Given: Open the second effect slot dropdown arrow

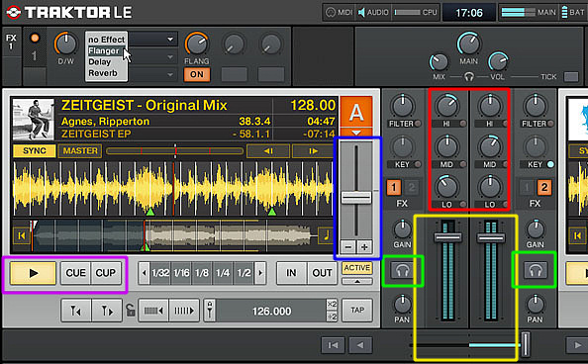Looking at the screenshot, I should [170, 57].
